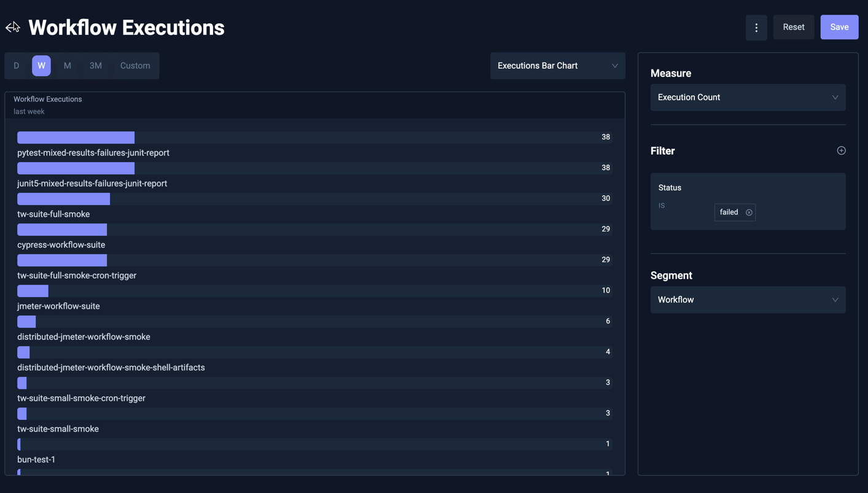Remove the failed status chip via its x icon
This screenshot has height=493, width=868.
tap(749, 212)
